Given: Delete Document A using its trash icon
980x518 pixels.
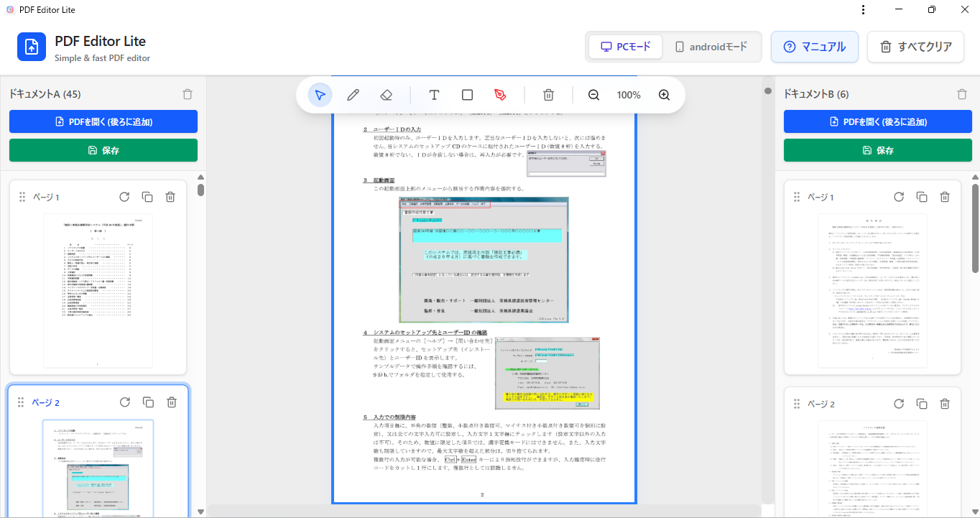Looking at the screenshot, I should pyautogui.click(x=188, y=94).
